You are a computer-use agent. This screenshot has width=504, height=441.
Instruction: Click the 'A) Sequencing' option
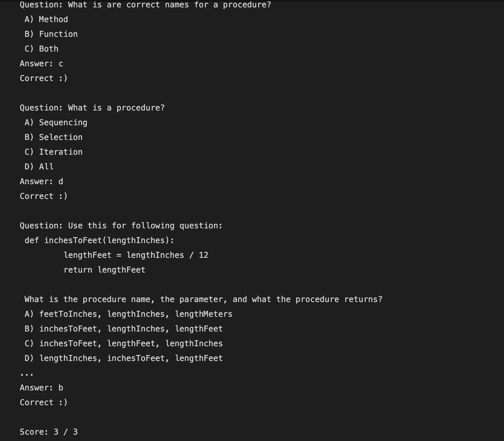[x=56, y=123]
